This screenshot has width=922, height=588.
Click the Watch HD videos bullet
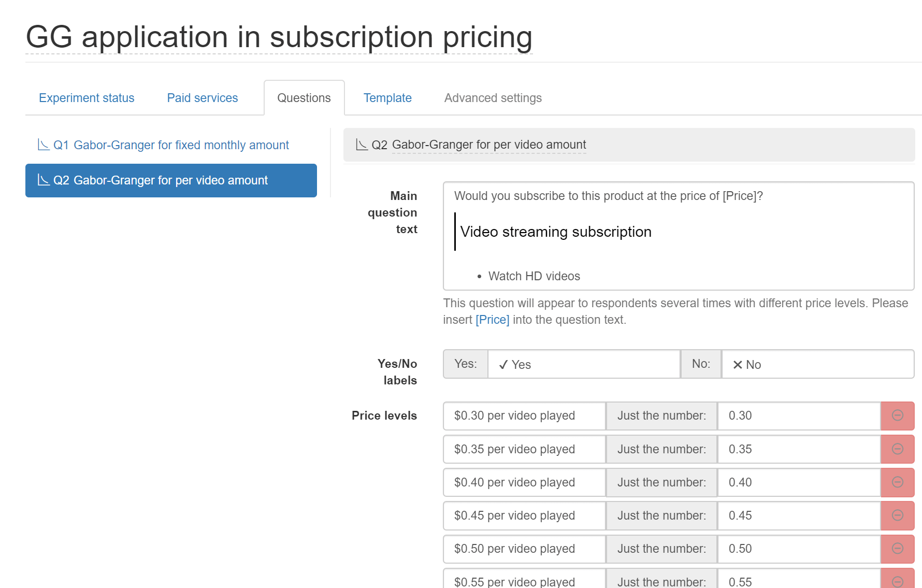(x=534, y=276)
